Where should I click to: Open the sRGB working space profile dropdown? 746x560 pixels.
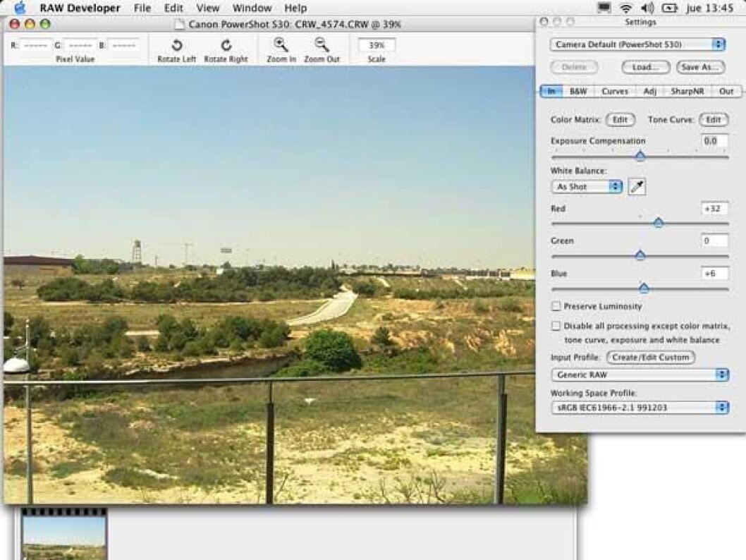640,408
